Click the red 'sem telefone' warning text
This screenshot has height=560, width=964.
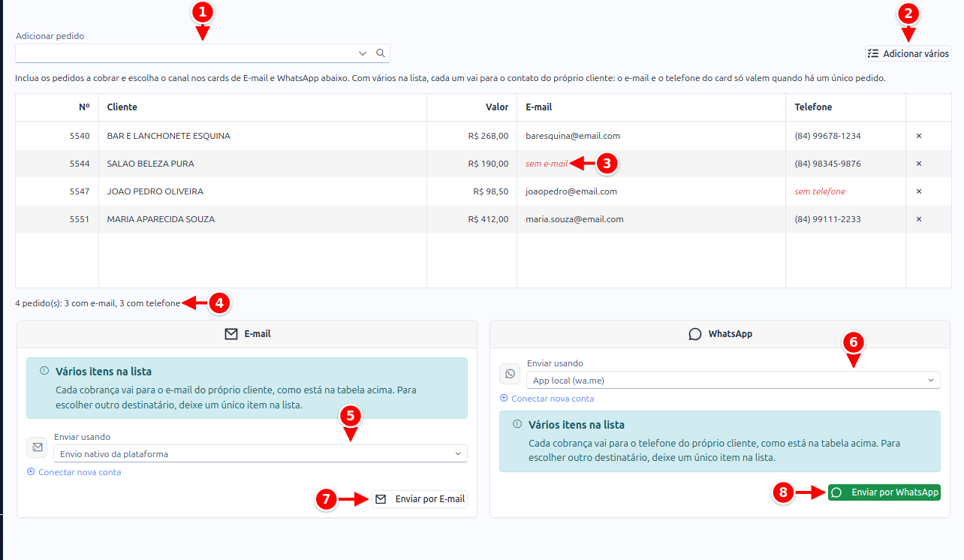[820, 191]
